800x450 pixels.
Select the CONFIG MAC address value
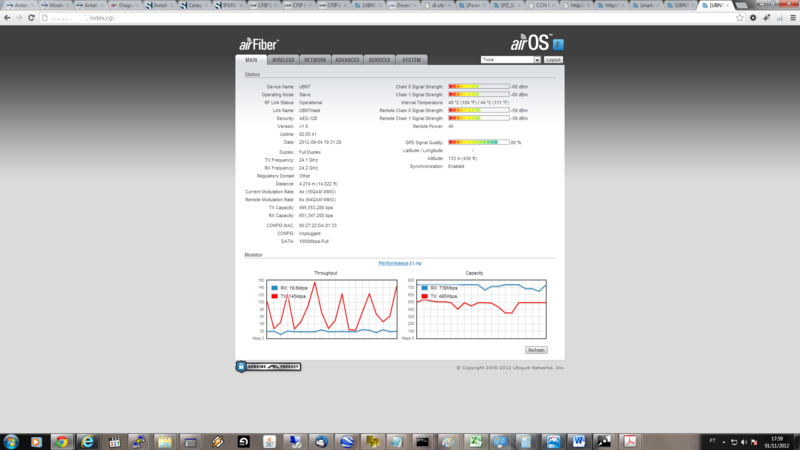(318, 226)
